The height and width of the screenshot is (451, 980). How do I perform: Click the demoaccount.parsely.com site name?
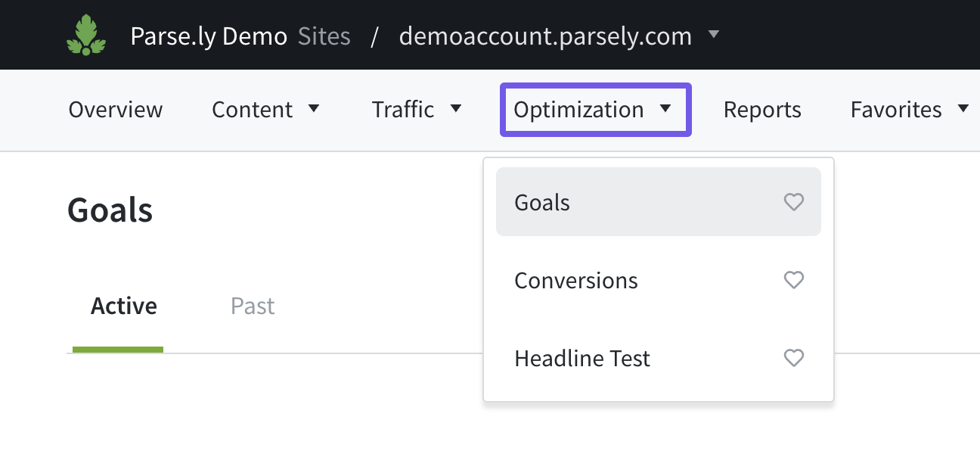pos(545,36)
